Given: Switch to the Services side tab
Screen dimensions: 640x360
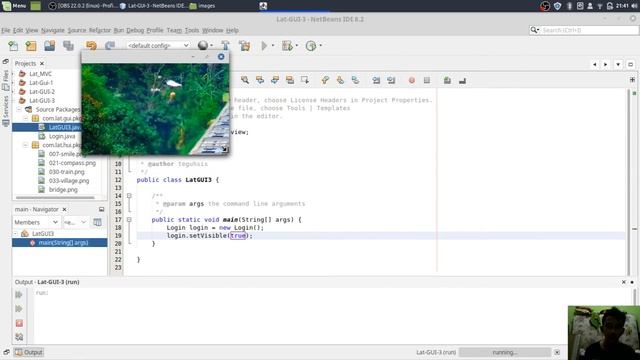Looking at the screenshot, I should point(5,111).
